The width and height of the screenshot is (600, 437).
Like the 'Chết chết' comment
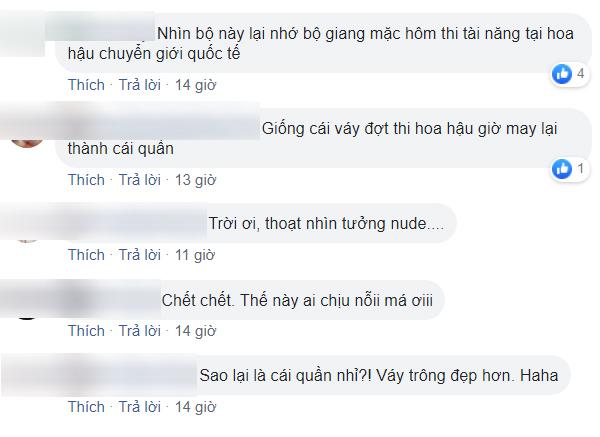(86, 331)
